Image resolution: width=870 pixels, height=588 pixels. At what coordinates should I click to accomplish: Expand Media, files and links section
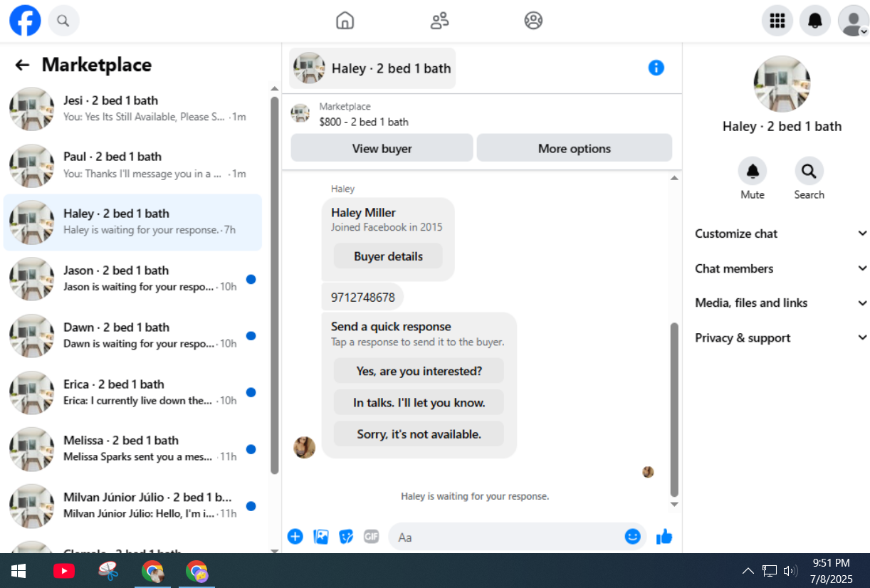(782, 303)
